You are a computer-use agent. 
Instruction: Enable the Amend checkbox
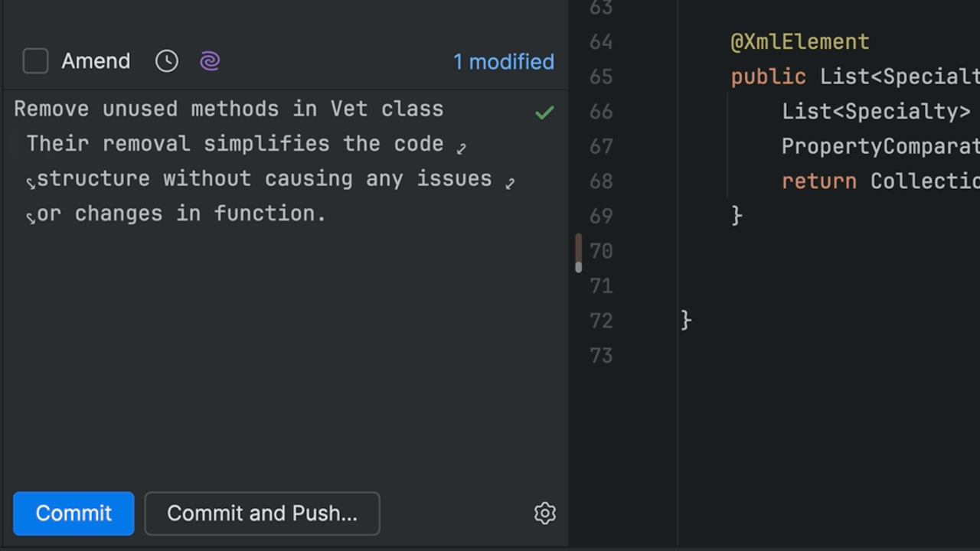point(35,61)
